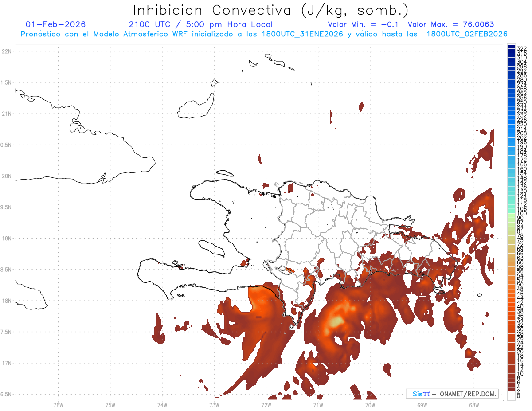The width and height of the screenshot is (532, 411).
Task: Click the '72W' longitude label
Action: point(266,404)
